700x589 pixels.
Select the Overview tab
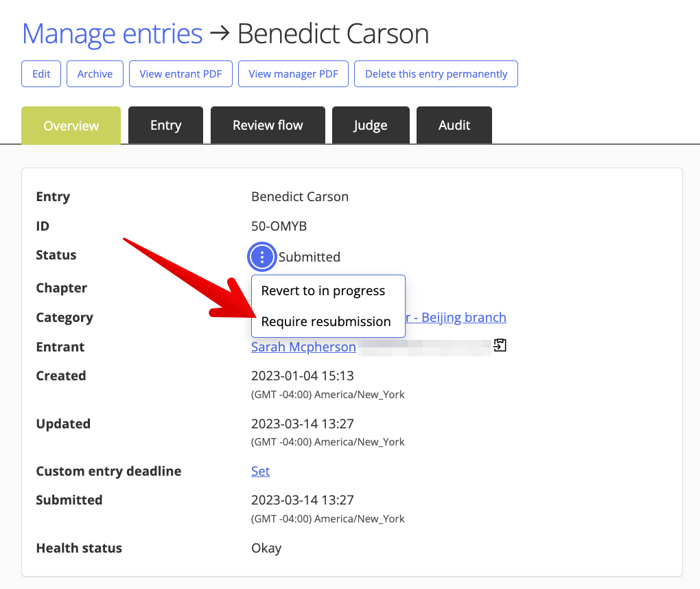coord(71,125)
